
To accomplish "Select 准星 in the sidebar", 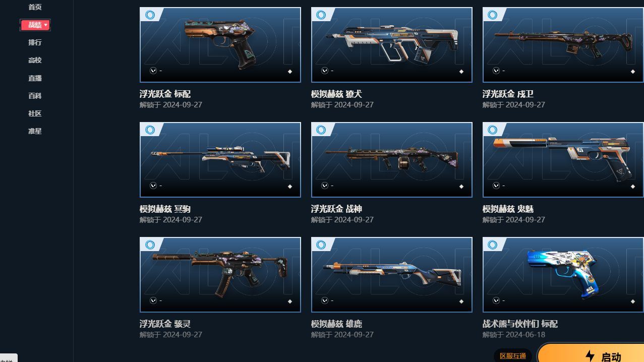I will click(x=35, y=131).
